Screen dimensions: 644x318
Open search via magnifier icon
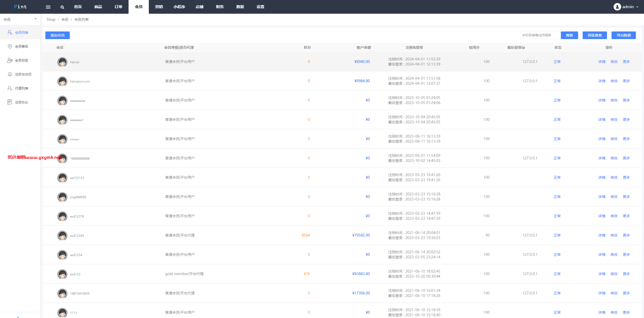tap(62, 7)
